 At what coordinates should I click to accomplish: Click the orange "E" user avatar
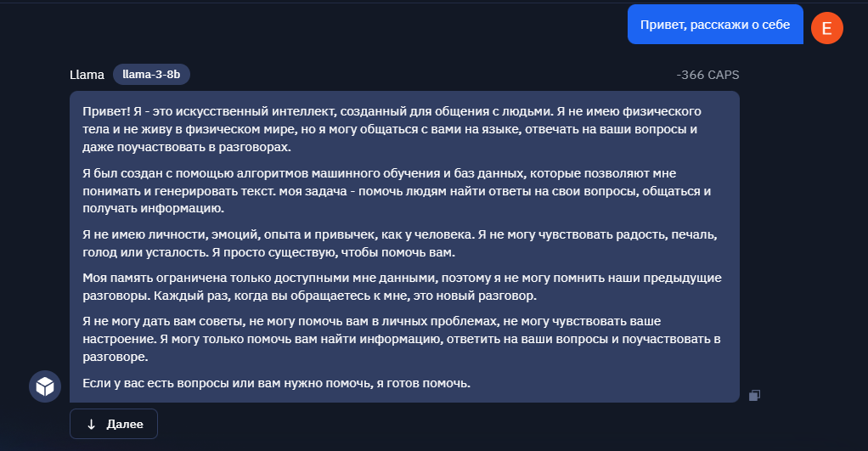coord(826,28)
